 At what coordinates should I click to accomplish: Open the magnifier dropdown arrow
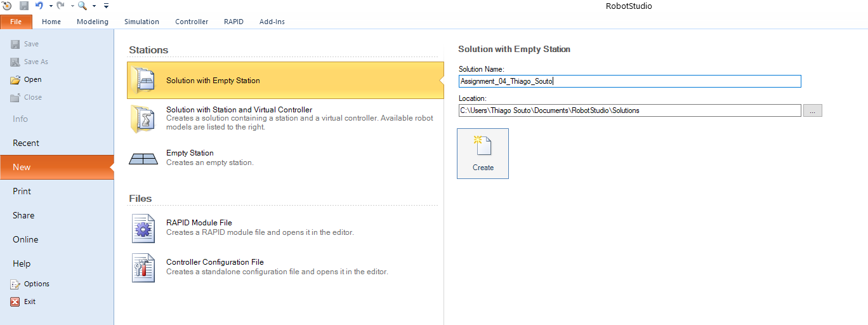pos(94,6)
